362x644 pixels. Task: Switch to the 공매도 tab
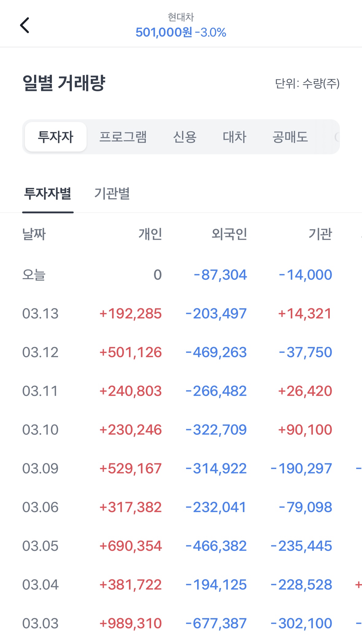click(x=290, y=137)
